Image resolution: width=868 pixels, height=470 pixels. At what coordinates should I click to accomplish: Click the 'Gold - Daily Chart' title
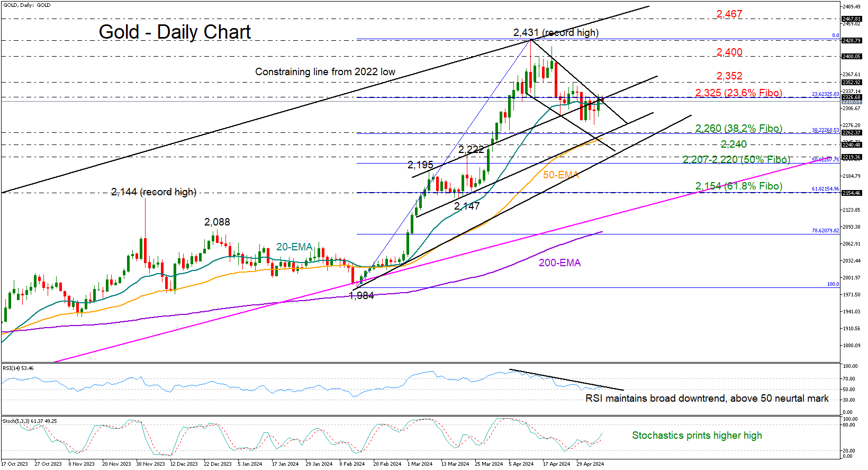(x=175, y=32)
